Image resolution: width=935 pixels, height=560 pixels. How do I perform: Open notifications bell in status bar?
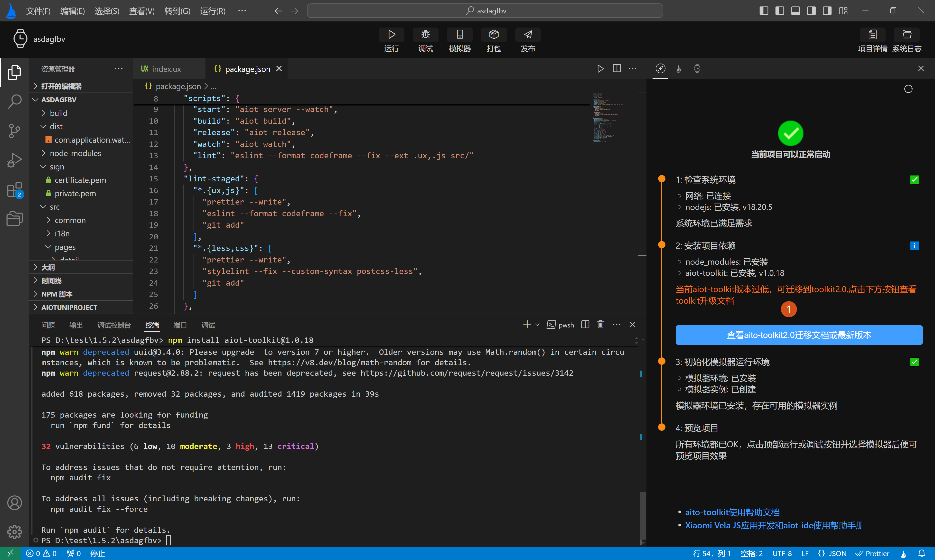click(x=921, y=553)
